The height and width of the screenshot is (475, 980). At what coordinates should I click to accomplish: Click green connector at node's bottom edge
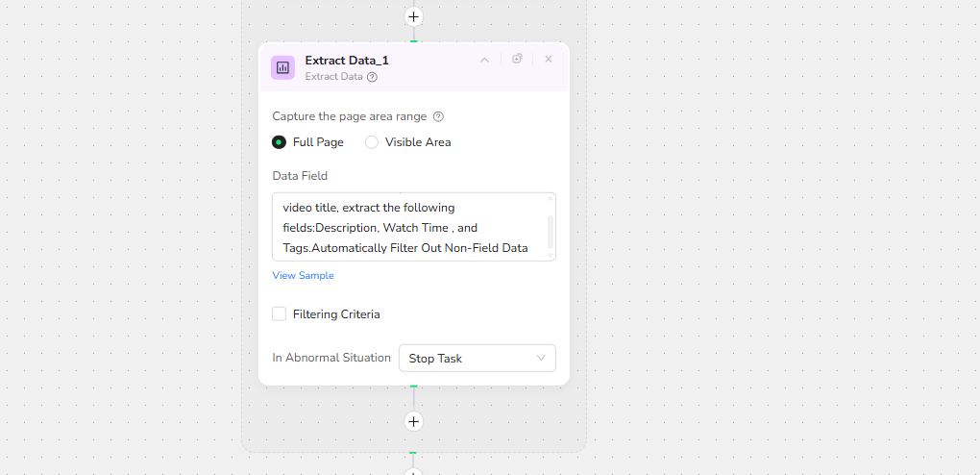click(413, 386)
